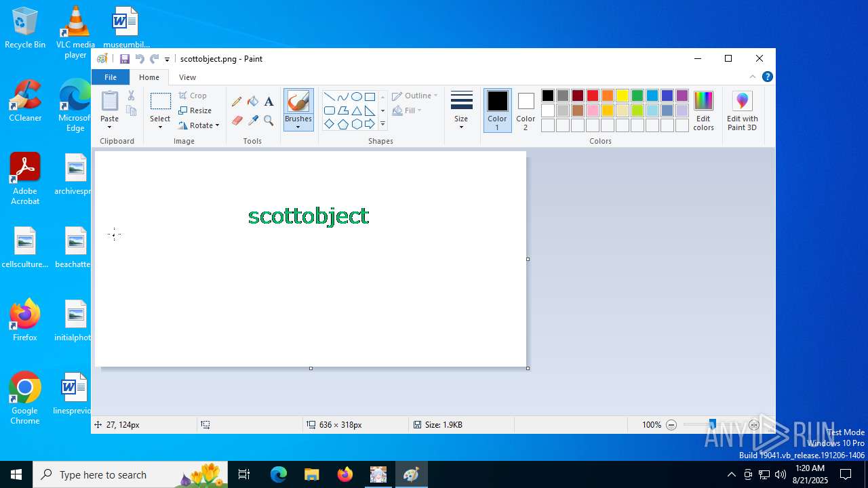Open the shape Fill dropdown
This screenshot has width=868, height=488.
pos(407,110)
